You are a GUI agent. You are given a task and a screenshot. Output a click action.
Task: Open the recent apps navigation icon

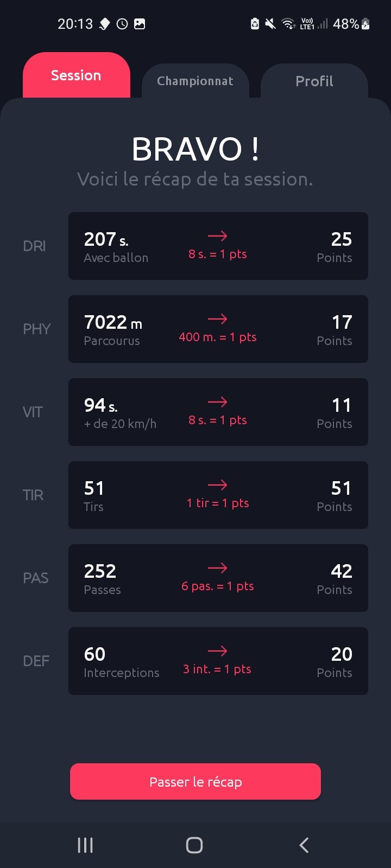(x=85, y=845)
